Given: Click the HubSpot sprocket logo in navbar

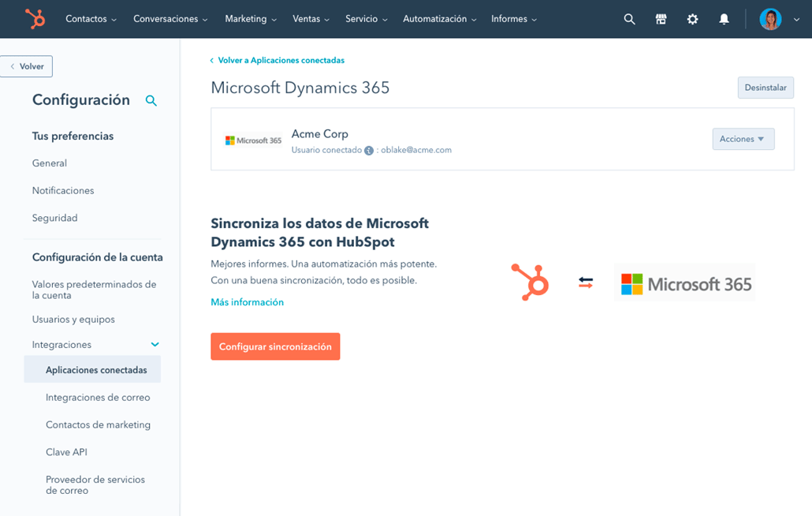Looking at the screenshot, I should (x=35, y=19).
